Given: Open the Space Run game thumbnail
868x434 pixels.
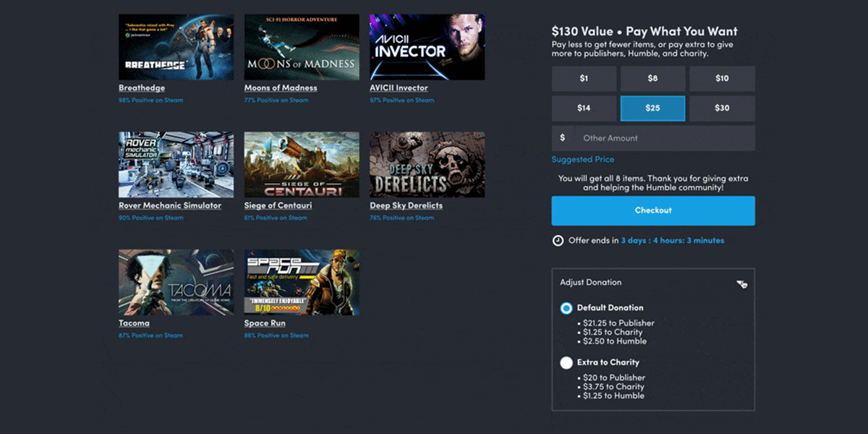Looking at the screenshot, I should (302, 282).
